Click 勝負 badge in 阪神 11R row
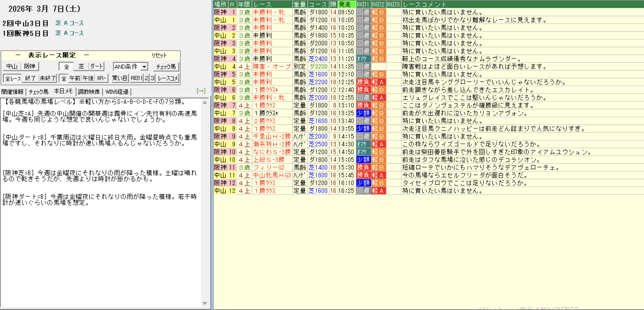 (363, 168)
